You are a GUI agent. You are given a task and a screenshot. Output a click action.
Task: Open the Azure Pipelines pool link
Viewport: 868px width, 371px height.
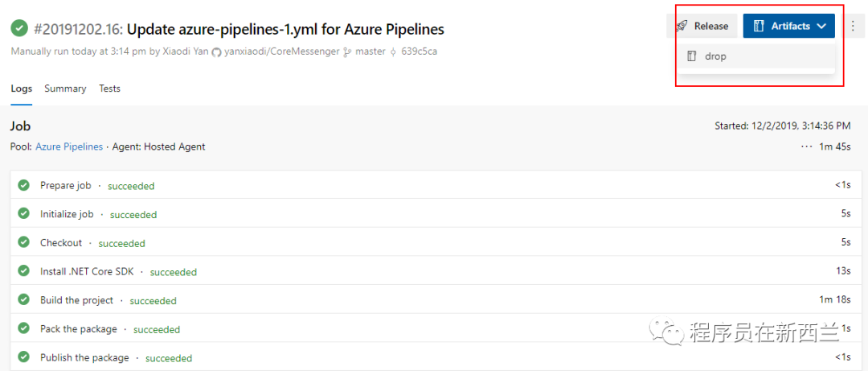tap(69, 147)
